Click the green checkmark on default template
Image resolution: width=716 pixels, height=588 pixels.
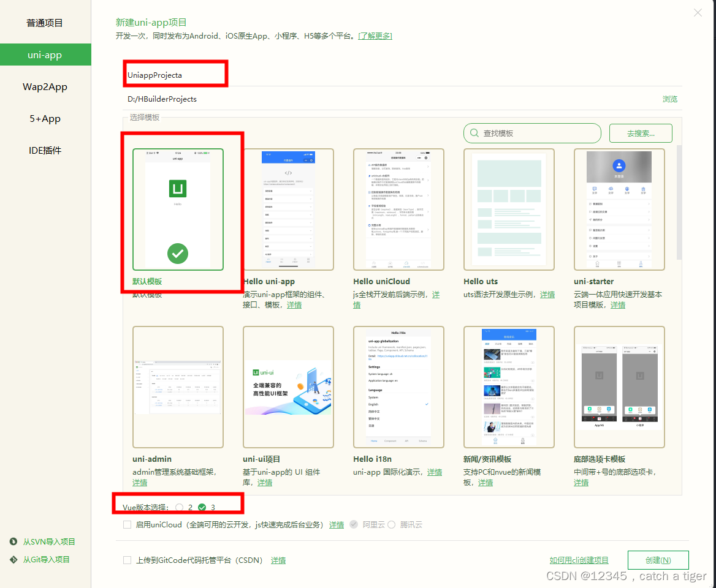pyautogui.click(x=178, y=253)
